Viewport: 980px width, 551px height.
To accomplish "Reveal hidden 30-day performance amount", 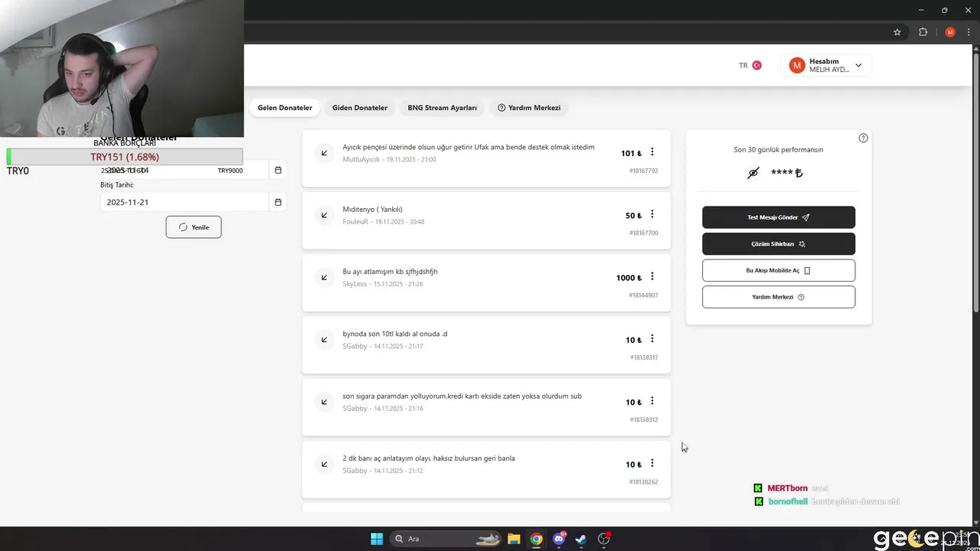I will [x=753, y=173].
